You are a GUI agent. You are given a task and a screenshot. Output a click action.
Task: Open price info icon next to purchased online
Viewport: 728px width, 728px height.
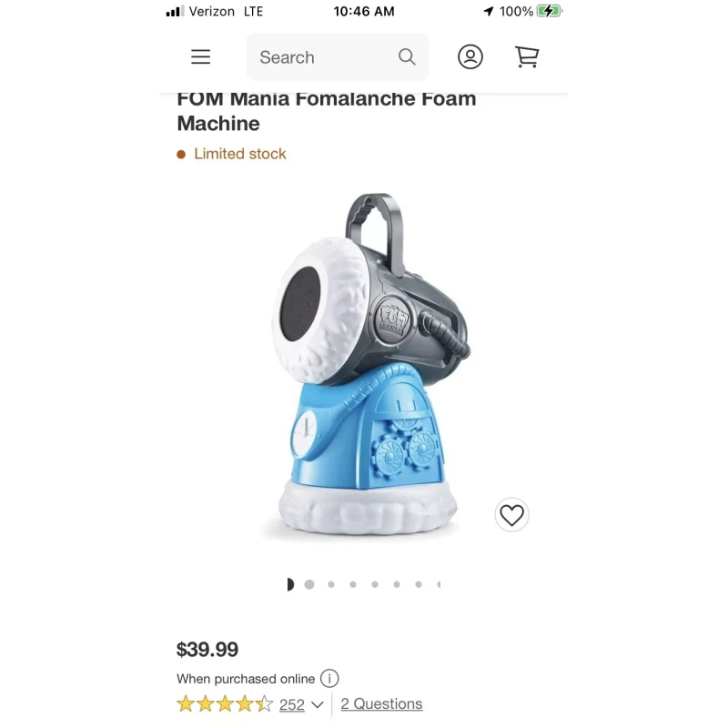point(329,679)
